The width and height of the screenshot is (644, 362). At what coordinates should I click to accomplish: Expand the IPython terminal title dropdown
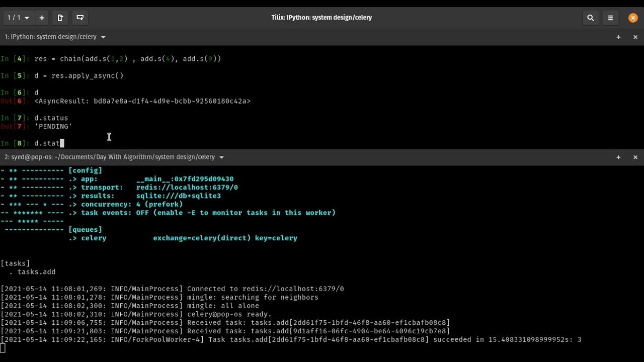coord(103,37)
